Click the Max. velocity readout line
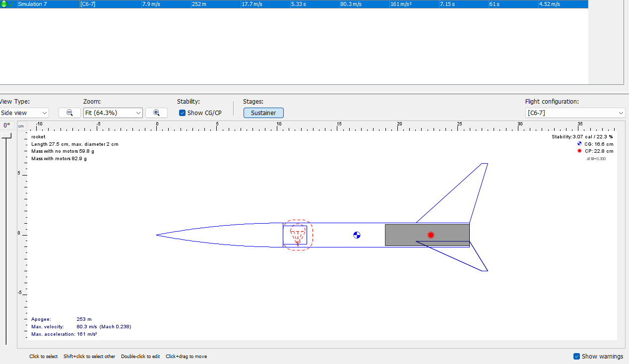 (81, 327)
